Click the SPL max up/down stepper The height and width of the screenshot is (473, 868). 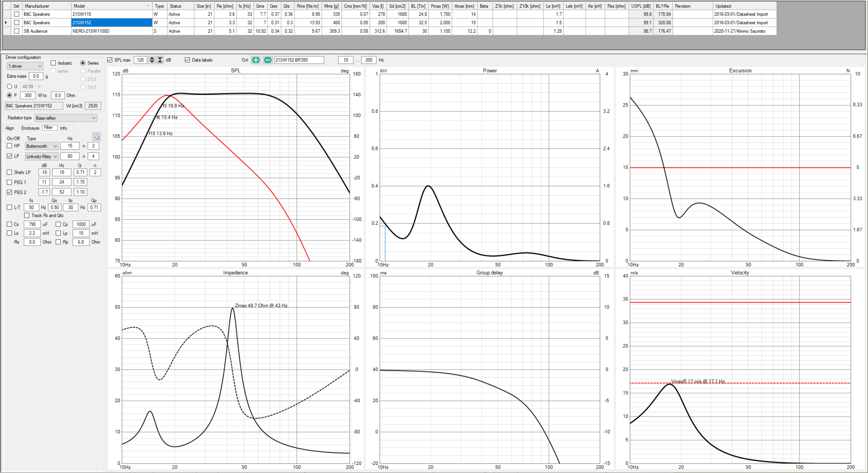click(x=152, y=60)
